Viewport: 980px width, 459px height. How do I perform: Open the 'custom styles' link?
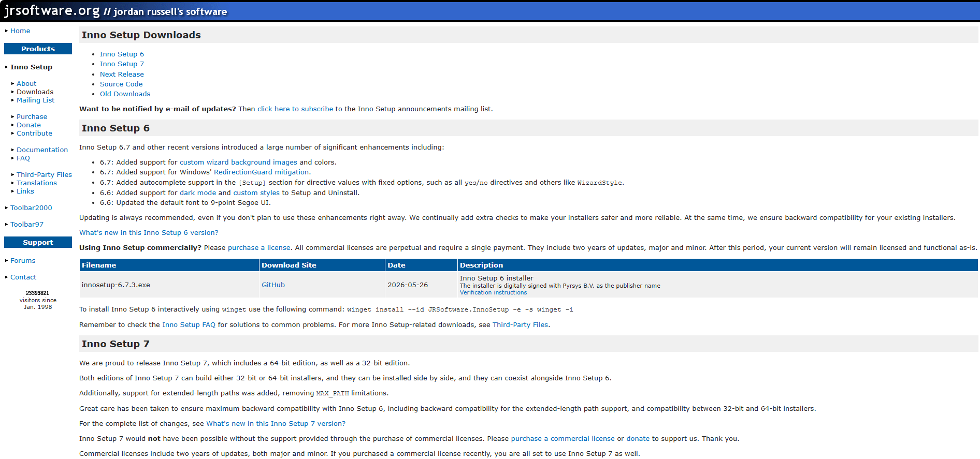[x=256, y=193]
